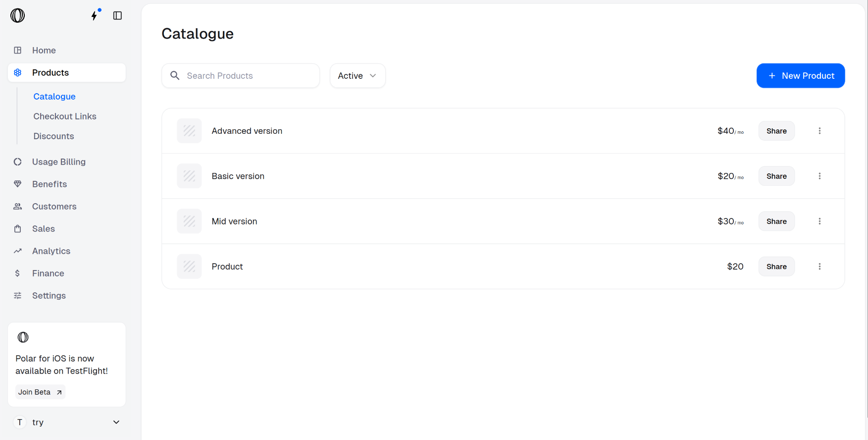
Task: Click the Usage Billing circle icon
Action: 18,162
